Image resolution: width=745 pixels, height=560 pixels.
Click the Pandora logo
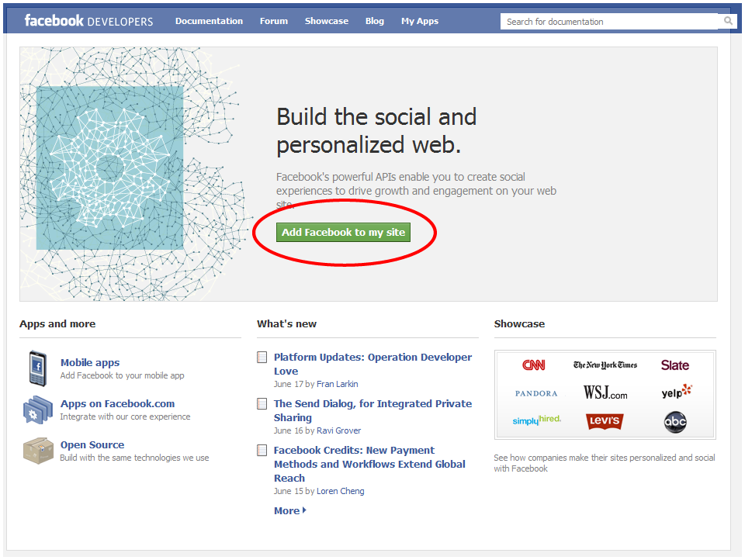pyautogui.click(x=536, y=393)
